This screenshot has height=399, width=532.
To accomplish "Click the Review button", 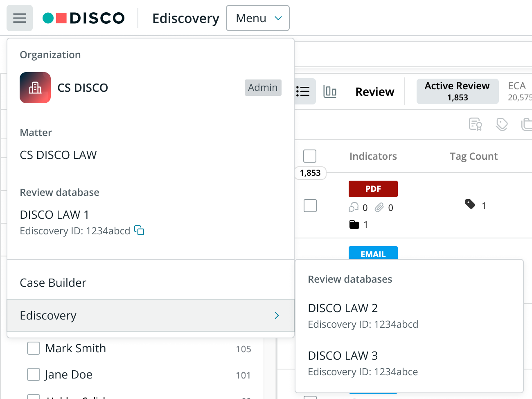I will pyautogui.click(x=375, y=92).
